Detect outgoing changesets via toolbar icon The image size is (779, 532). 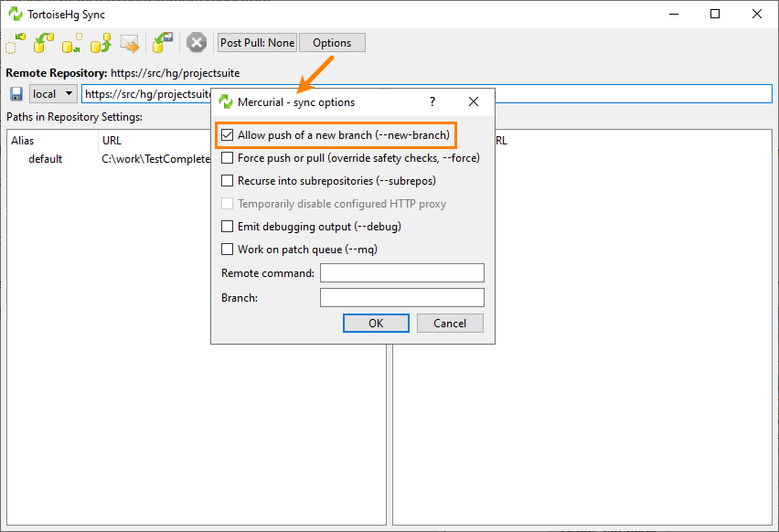pos(70,42)
